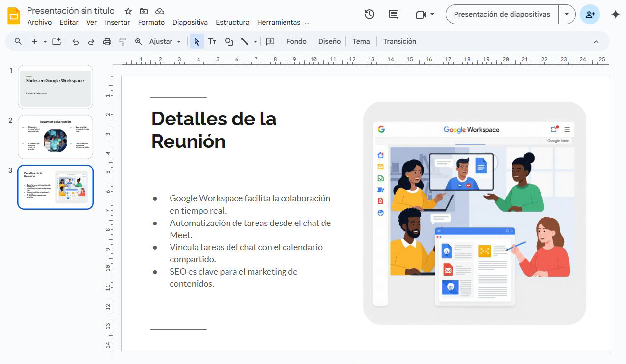Click the add comment icon in toolbar
The image size is (626, 364).
[270, 42]
